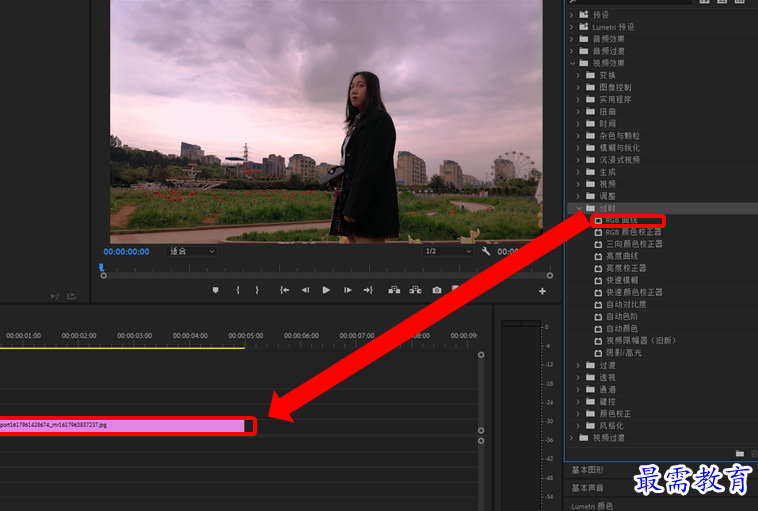758x511 pixels.
Task: Expand the 扭曲 folder
Action: [x=579, y=112]
